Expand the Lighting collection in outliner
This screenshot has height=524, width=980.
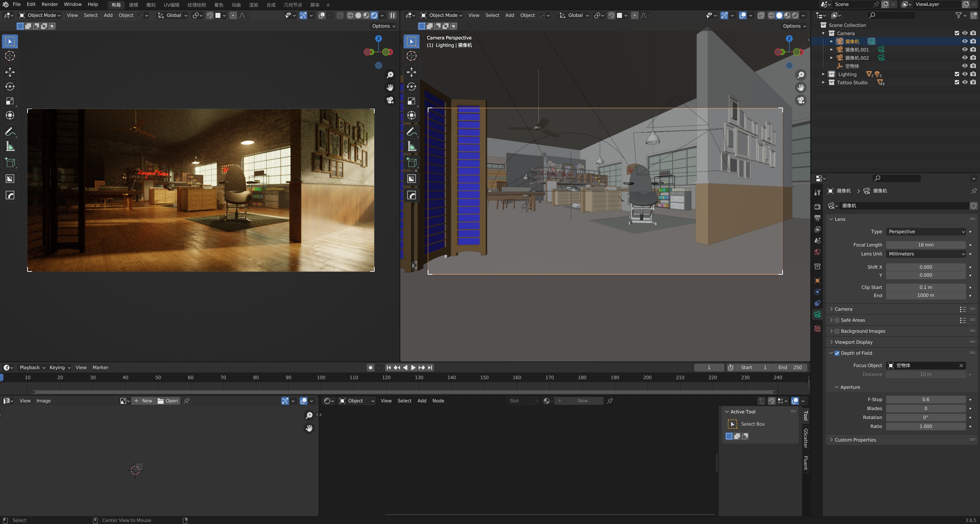click(823, 74)
